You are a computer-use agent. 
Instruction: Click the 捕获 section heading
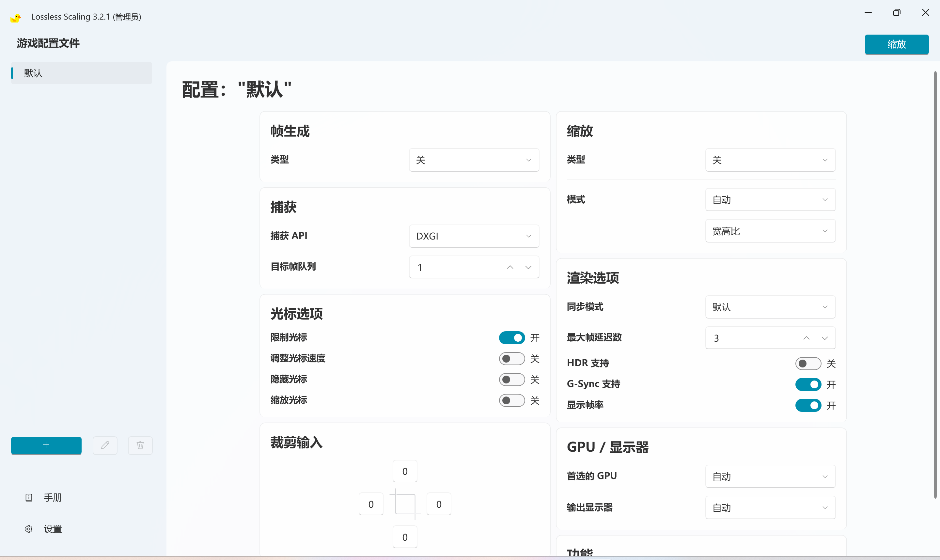283,207
